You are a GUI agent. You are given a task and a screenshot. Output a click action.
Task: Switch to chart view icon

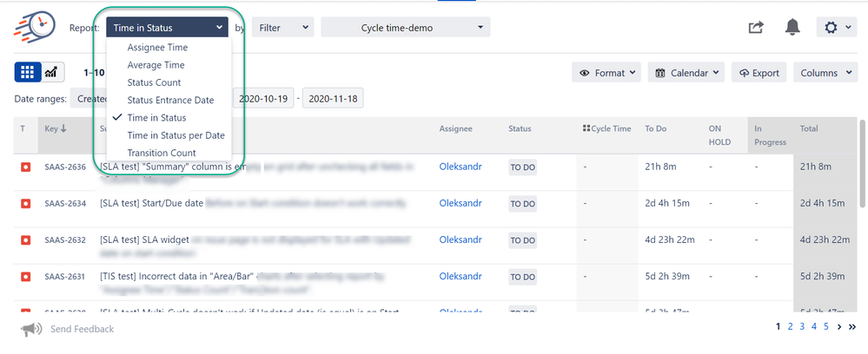pos(53,72)
